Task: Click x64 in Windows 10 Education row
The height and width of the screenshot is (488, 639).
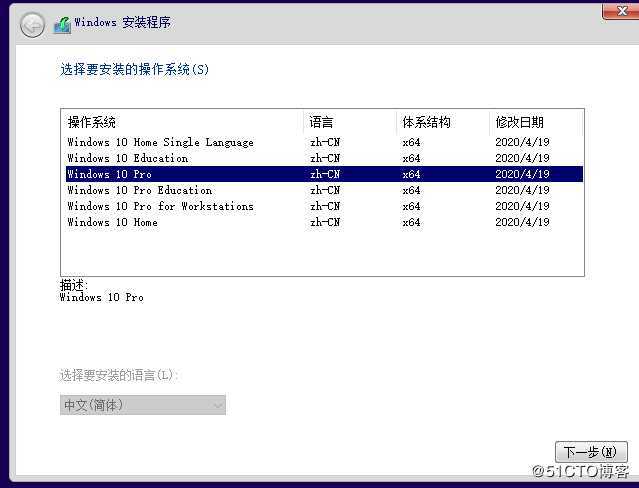Action: pos(411,158)
